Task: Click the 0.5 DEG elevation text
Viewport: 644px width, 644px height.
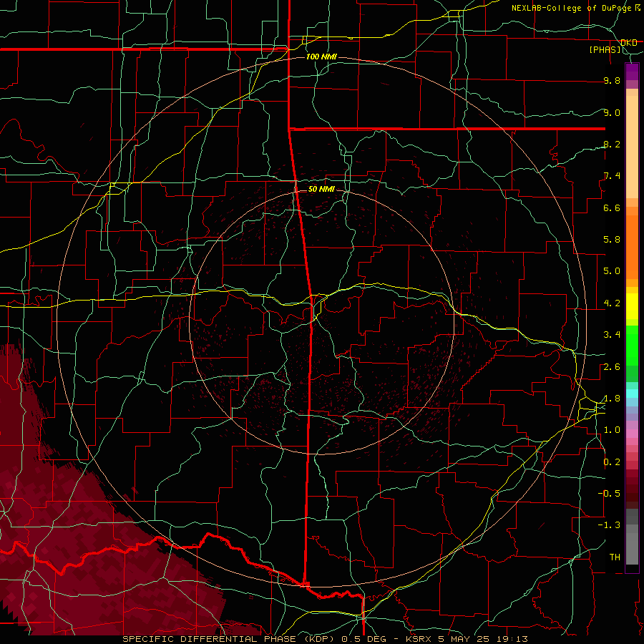Action: coord(364,639)
